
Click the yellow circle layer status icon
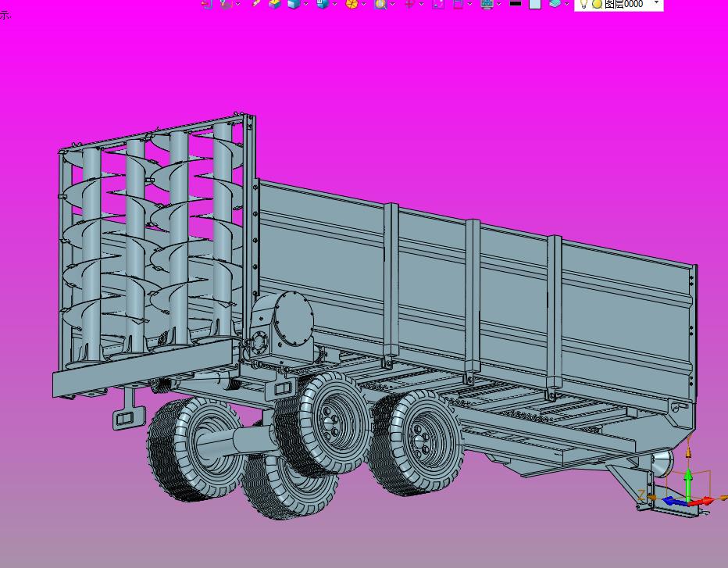(597, 4)
